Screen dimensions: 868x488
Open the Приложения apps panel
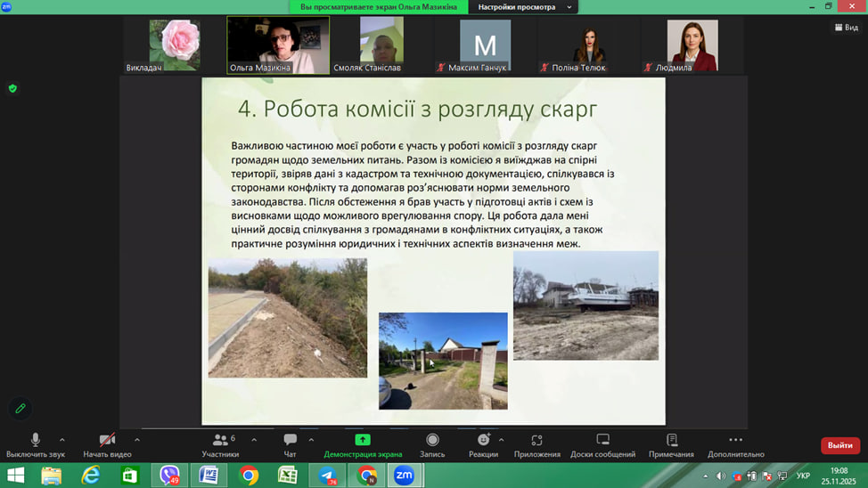click(x=536, y=444)
